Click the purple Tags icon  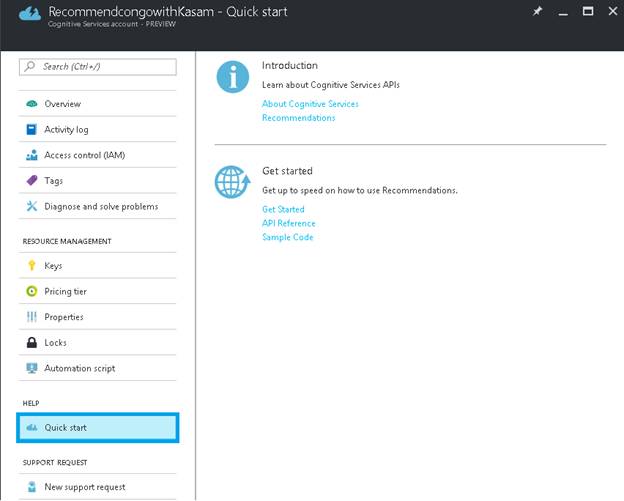pos(32,181)
